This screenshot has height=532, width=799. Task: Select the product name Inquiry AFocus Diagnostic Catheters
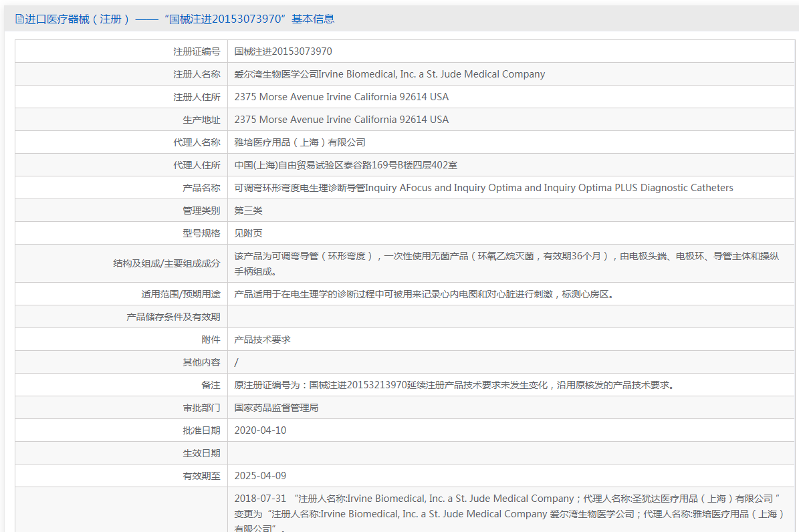(483, 188)
